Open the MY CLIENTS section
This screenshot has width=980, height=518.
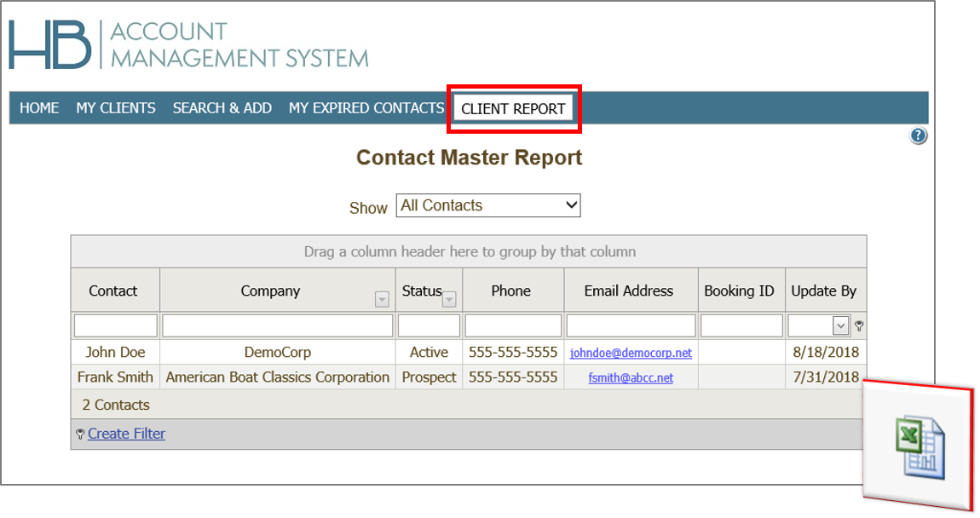[116, 107]
